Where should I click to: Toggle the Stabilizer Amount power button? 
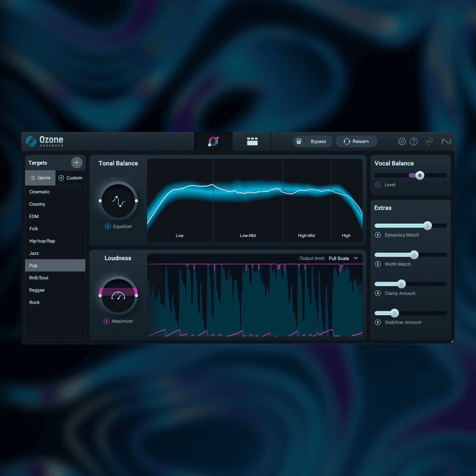click(x=378, y=322)
